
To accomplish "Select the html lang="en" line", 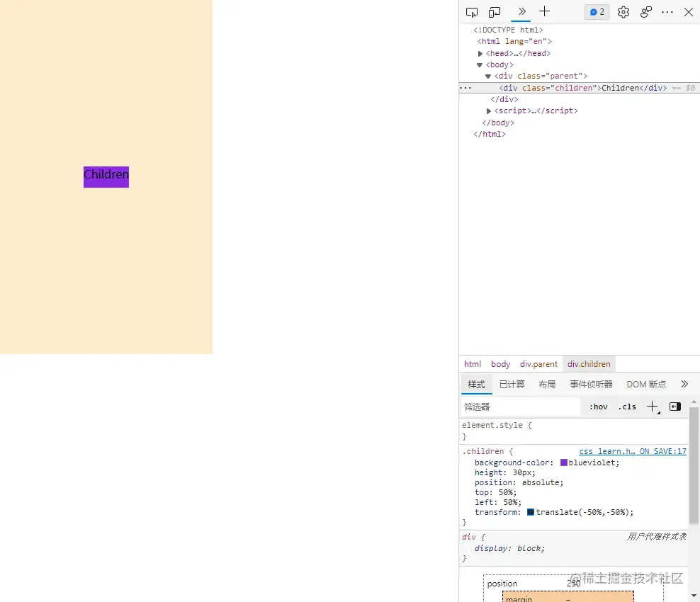I will (x=514, y=41).
